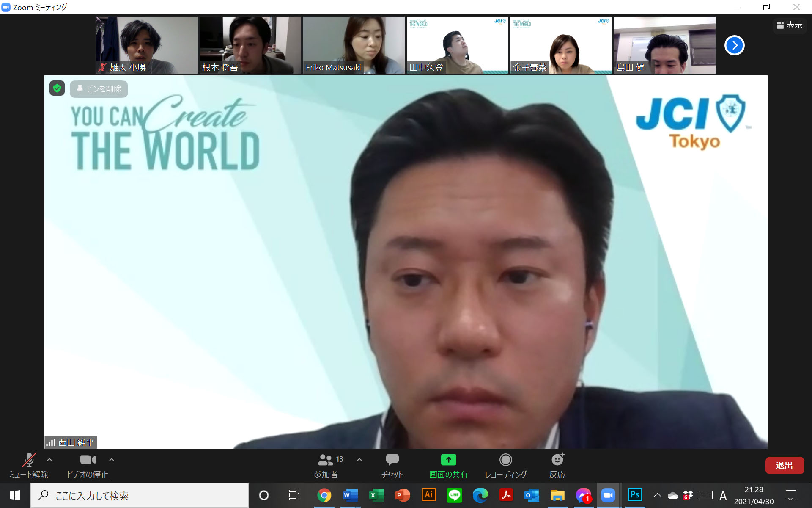Expand audio settings arrow next to mute
812x508 pixels.
(49, 459)
